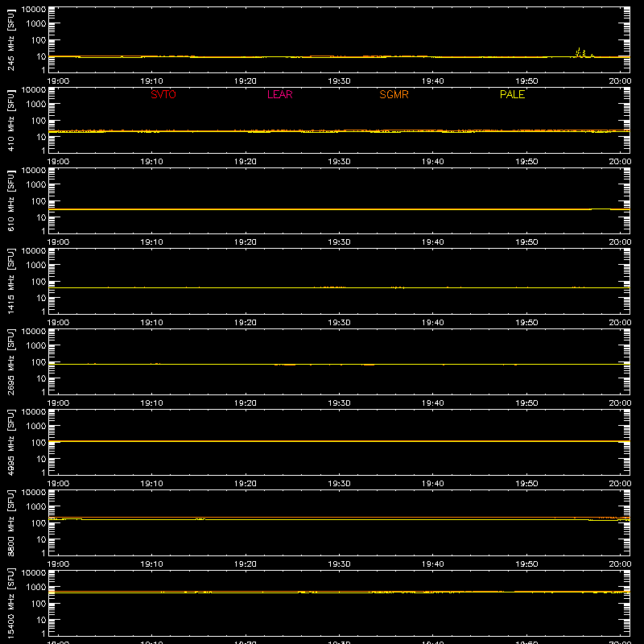The height and width of the screenshot is (644, 644).
Task: Click 1000 tick on the 15400 MHz axis
Action: 36,587
